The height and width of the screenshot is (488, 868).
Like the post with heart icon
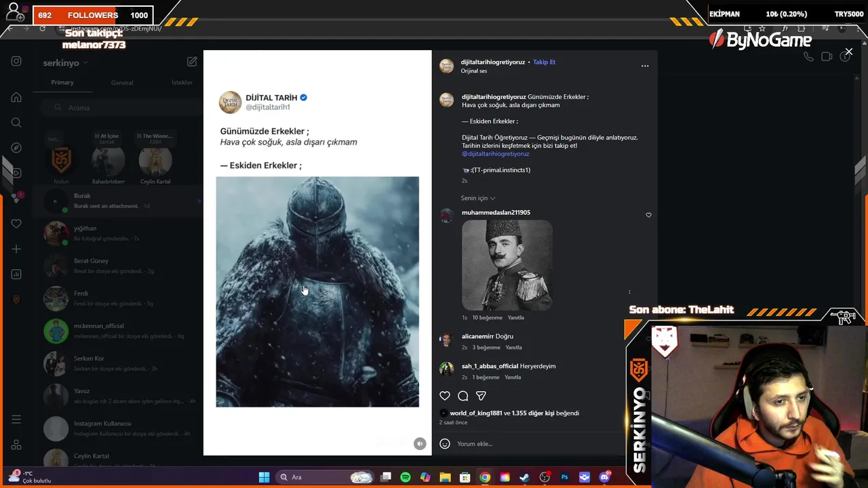pyautogui.click(x=445, y=396)
